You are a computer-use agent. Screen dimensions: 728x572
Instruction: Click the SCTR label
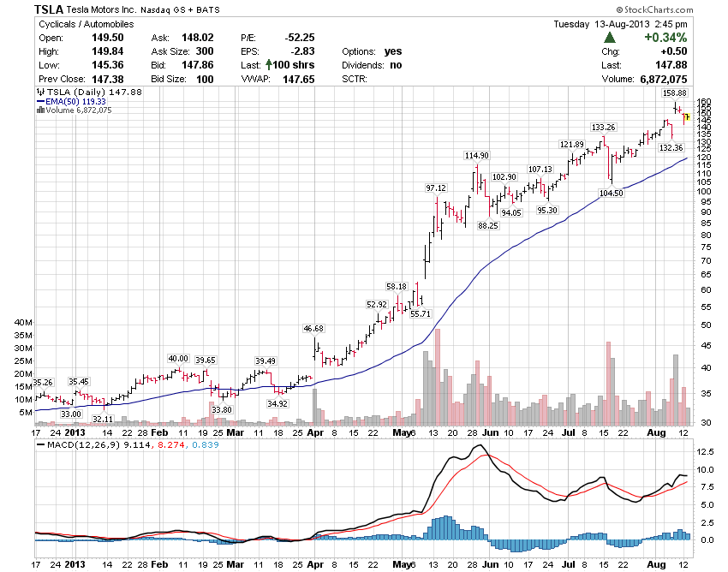coord(355,79)
